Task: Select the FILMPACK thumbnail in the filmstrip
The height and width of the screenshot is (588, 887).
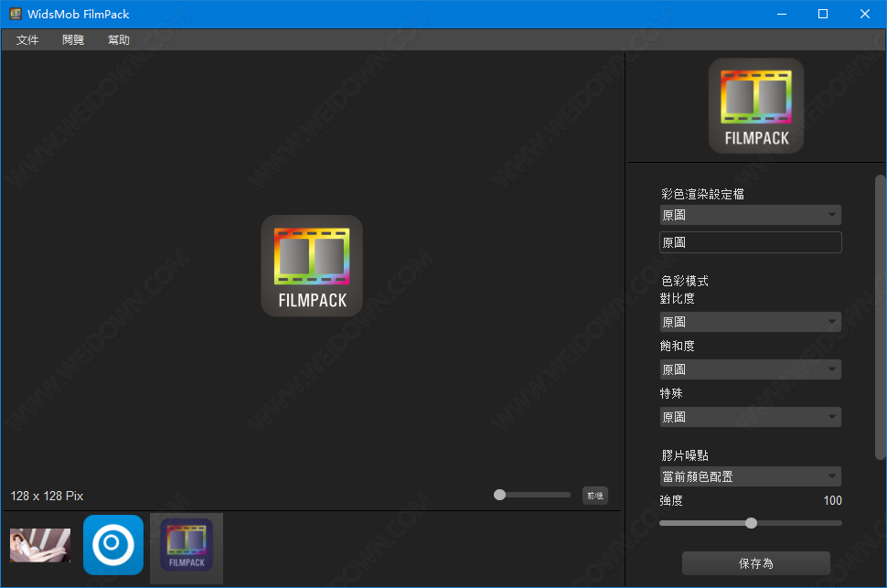Action: [x=187, y=547]
